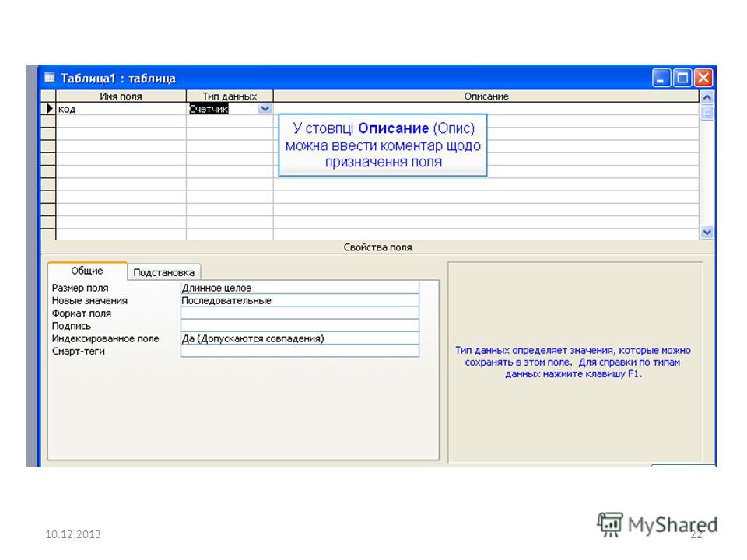This screenshot has width=747, height=560.
Task: Switch to the Общие tab
Action: pyautogui.click(x=87, y=271)
